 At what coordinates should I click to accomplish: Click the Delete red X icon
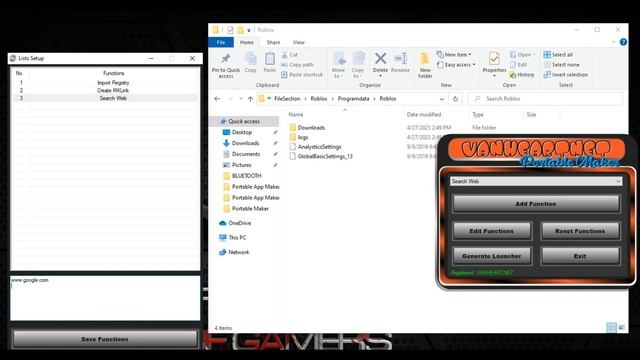pyautogui.click(x=380, y=58)
